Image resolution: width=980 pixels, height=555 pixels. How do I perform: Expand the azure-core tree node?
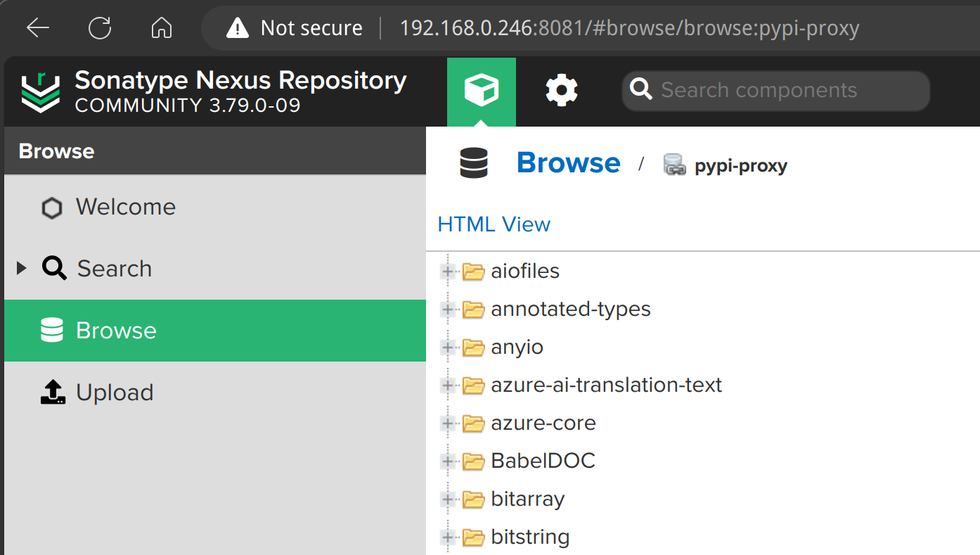click(447, 423)
